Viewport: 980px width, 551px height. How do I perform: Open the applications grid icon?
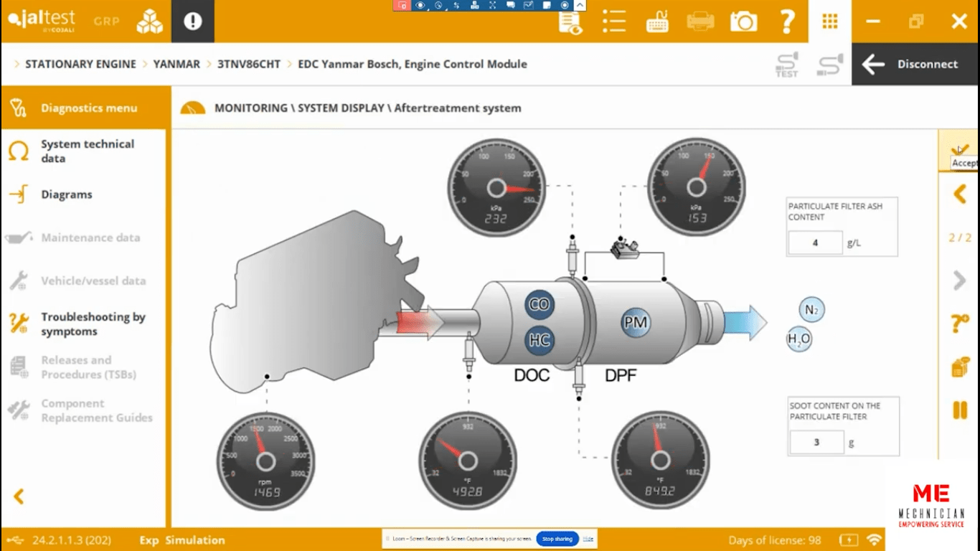pyautogui.click(x=830, y=22)
